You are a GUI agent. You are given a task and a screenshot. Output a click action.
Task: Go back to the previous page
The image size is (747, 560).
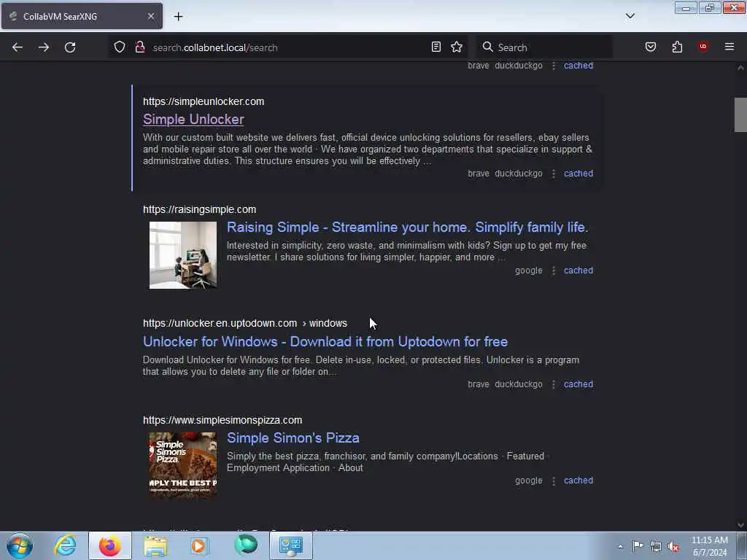(18, 47)
